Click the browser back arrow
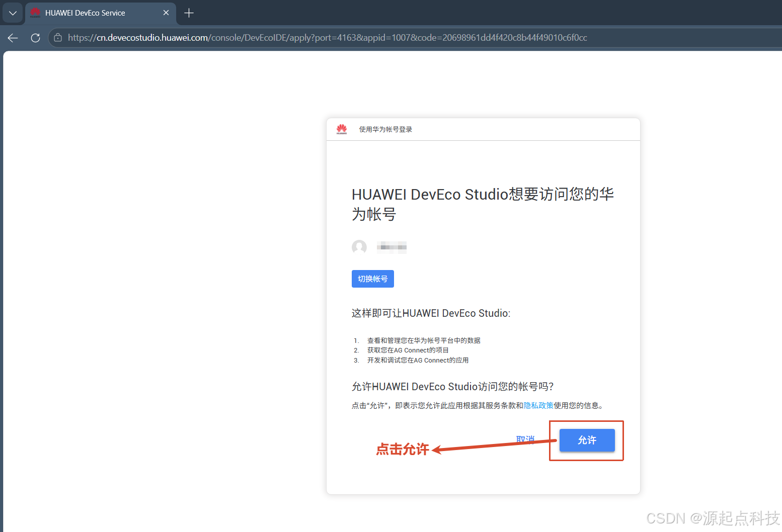 [13, 38]
